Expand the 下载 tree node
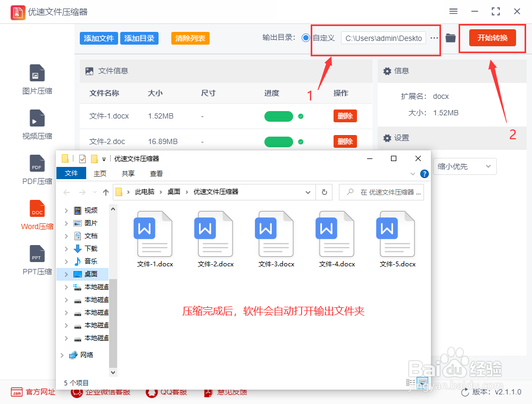The height and width of the screenshot is (404, 532). (x=66, y=249)
